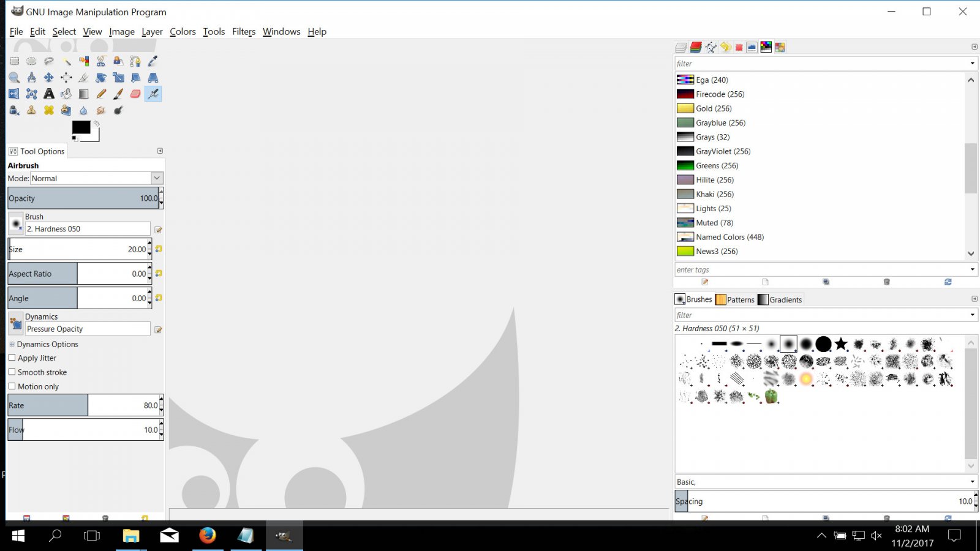Select the Free Select lasso tool
Viewport: 980px width, 551px height.
click(48, 61)
